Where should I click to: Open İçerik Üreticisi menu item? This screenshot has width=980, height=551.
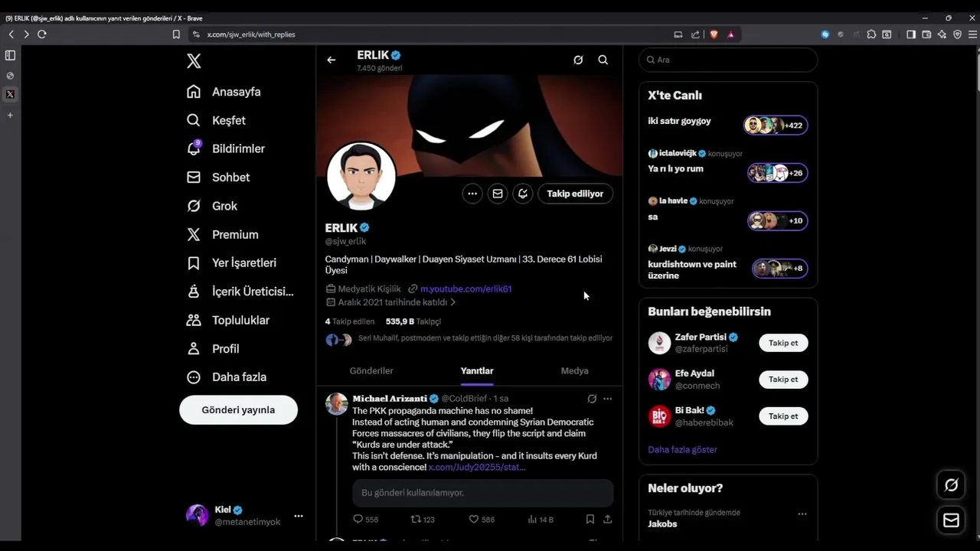[240, 292]
